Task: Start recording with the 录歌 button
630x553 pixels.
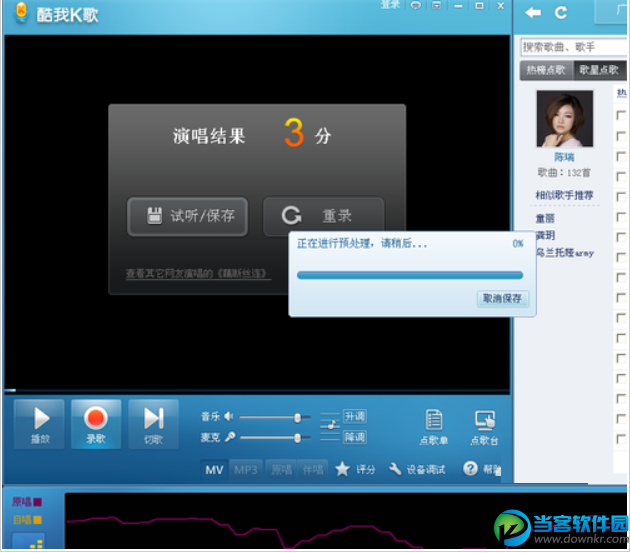Action: click(x=96, y=424)
